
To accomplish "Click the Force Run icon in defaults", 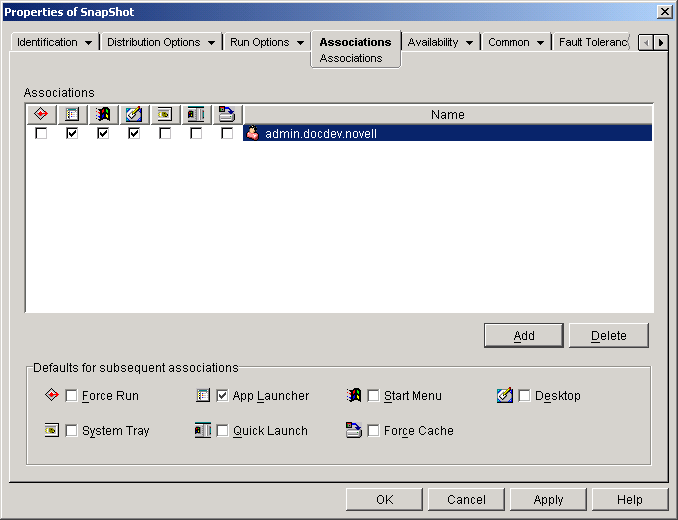I will pos(52,395).
